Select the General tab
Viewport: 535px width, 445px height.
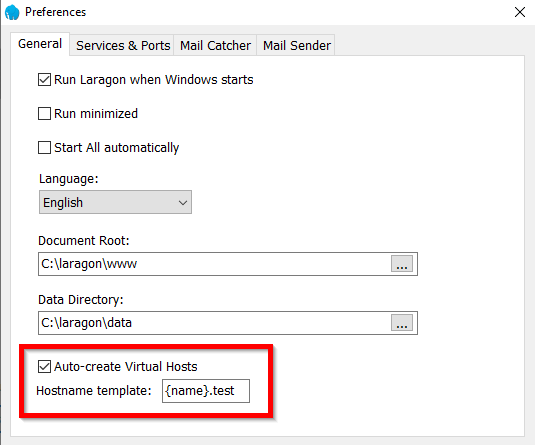tap(40, 44)
